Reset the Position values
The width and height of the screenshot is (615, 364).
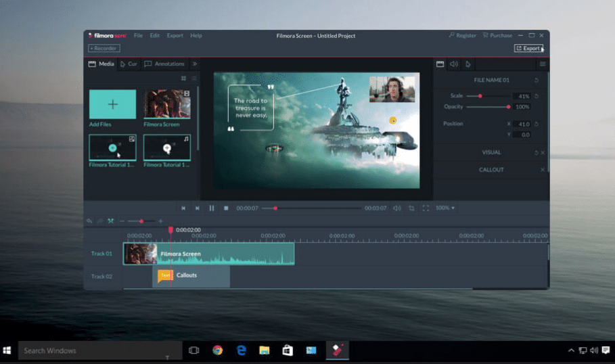point(536,124)
